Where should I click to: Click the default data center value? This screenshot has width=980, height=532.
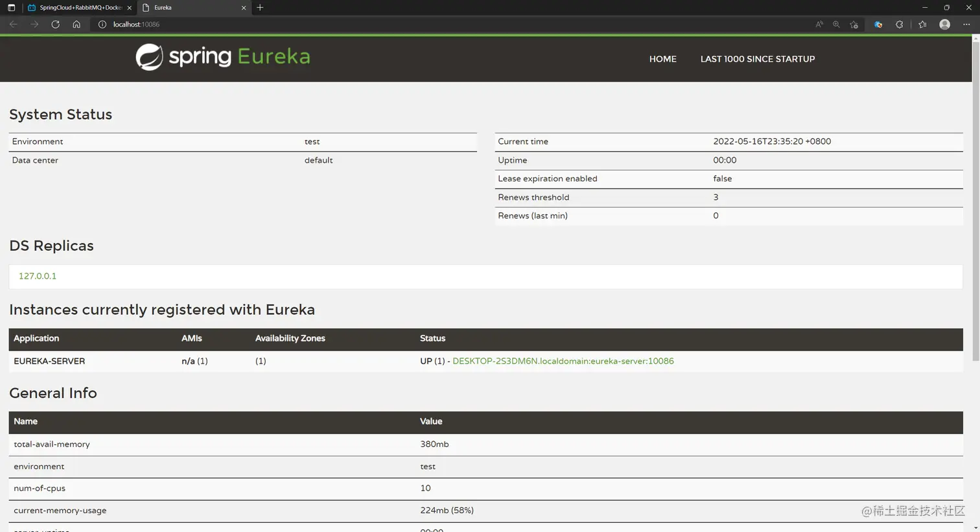coord(319,160)
